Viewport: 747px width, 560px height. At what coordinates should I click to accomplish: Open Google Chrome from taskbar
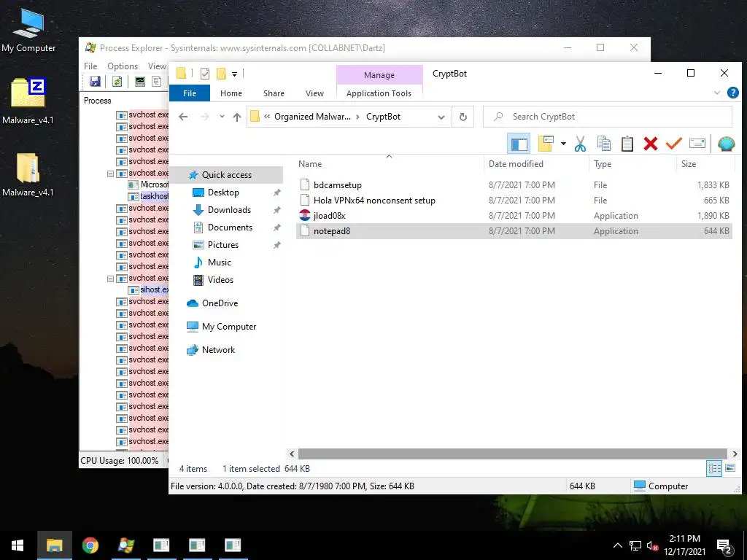(90, 545)
